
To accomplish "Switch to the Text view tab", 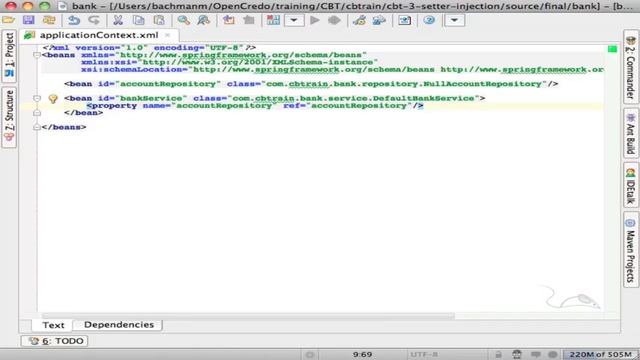I will point(53,325).
